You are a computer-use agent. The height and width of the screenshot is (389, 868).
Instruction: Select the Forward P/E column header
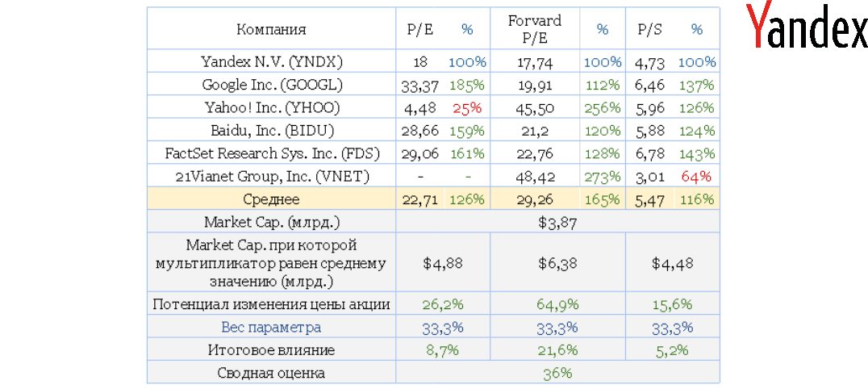tap(534, 29)
